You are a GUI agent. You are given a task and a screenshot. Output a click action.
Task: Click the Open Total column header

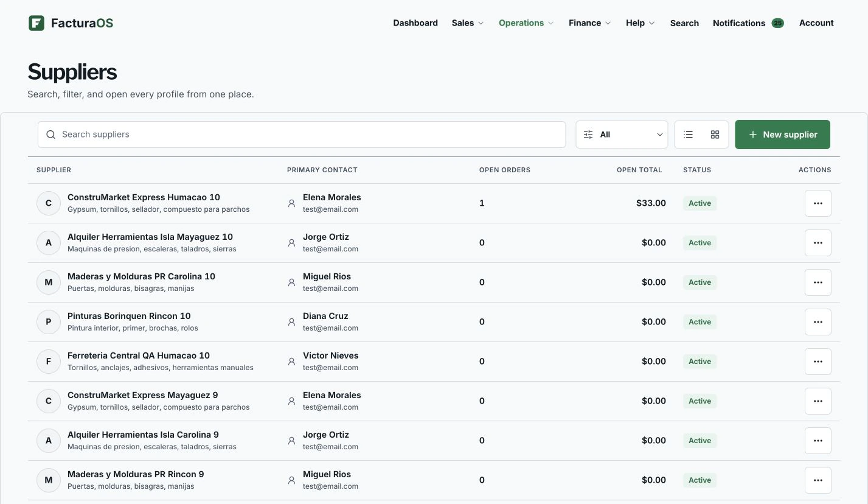[639, 170]
